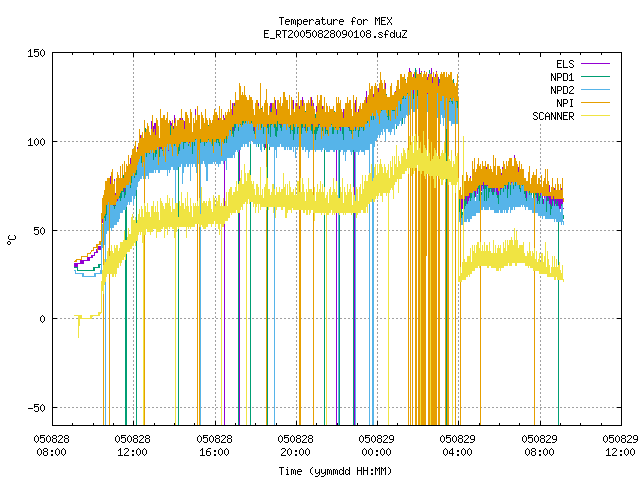Click the NPD2 legend label

click(x=562, y=90)
